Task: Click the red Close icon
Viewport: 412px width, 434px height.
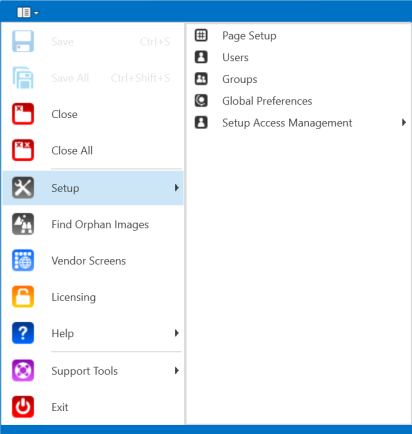Action: (23, 114)
